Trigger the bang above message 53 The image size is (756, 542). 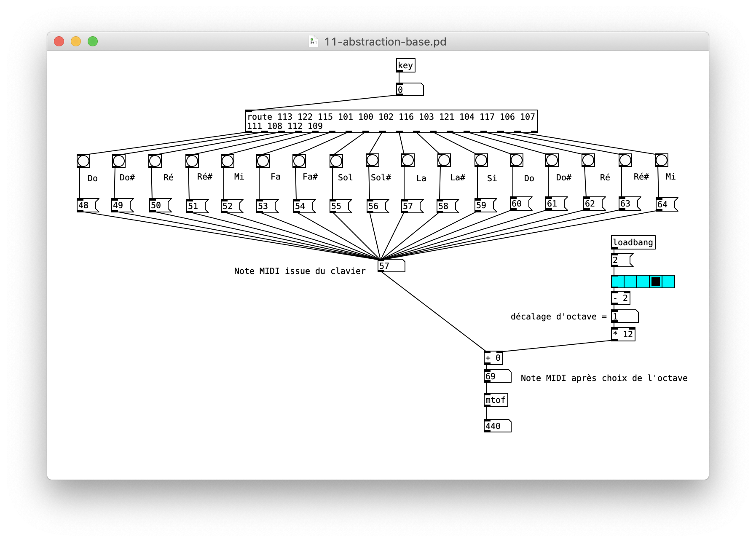tap(263, 161)
